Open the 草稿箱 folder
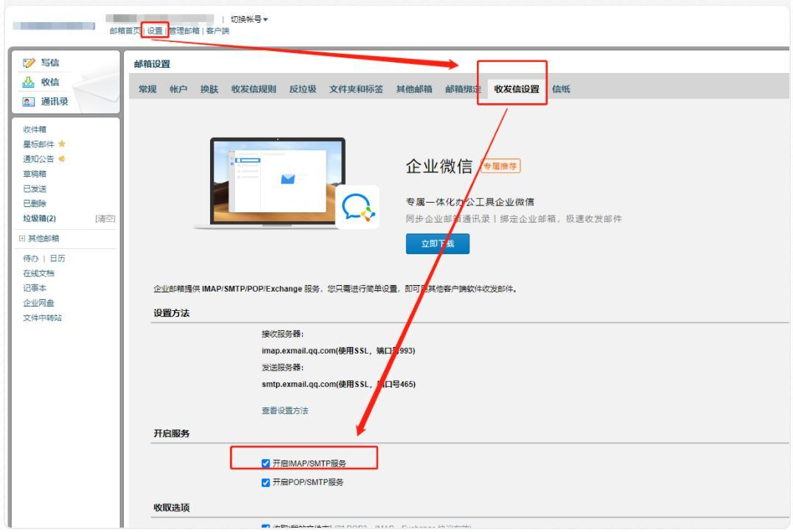Viewport: 793px width, 532px height. click(x=35, y=174)
